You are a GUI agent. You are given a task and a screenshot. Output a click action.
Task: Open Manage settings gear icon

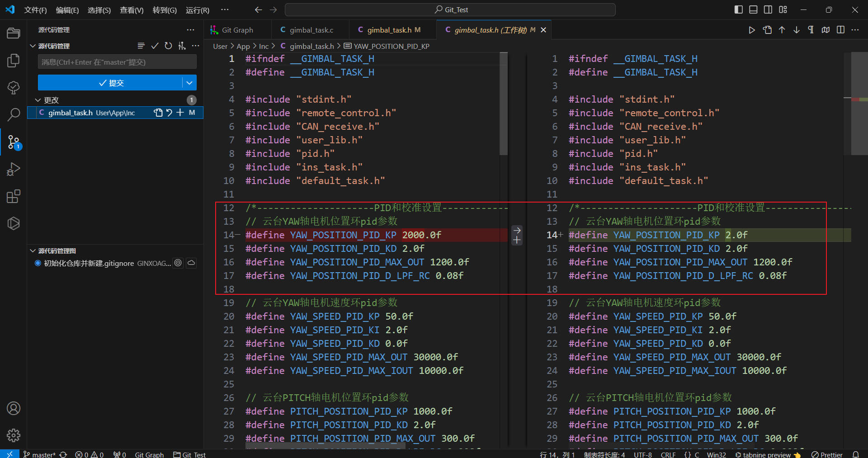pos(14,435)
